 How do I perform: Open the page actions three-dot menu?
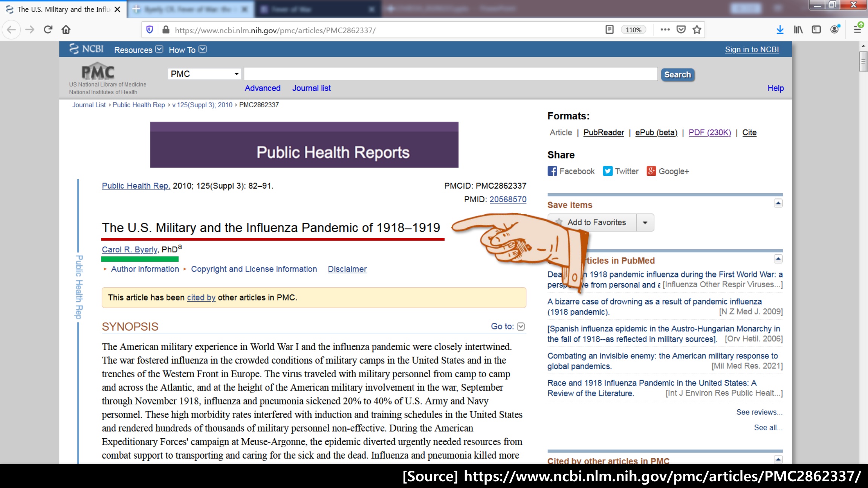(x=665, y=30)
